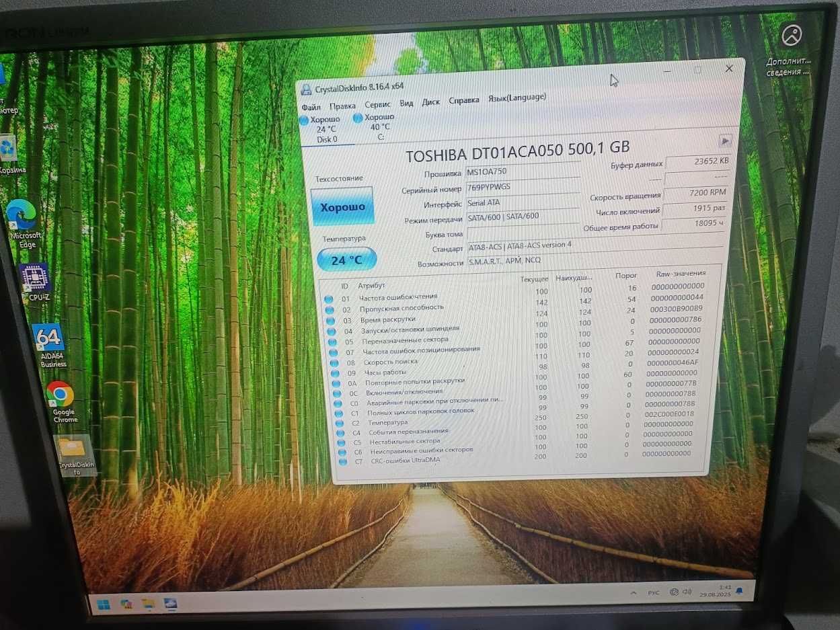
Task: Click the 24 °C temperature button
Action: [x=346, y=260]
